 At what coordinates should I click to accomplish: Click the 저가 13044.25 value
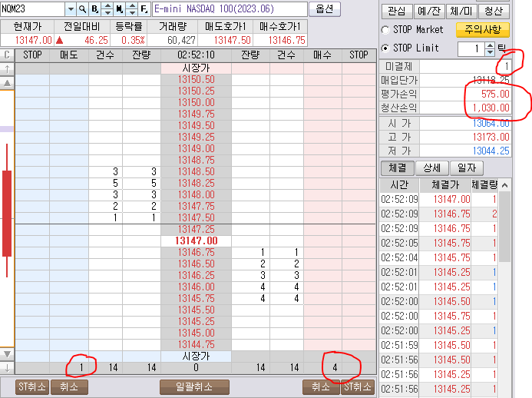click(491, 151)
